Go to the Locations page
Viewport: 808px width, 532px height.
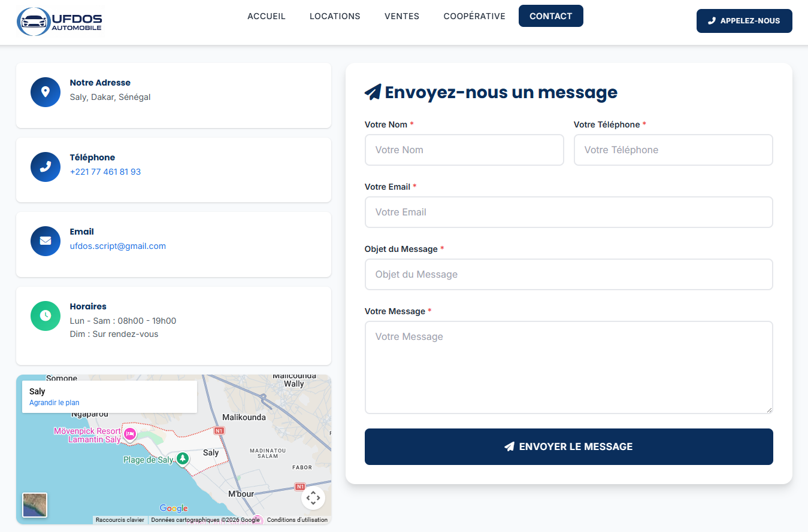click(335, 16)
